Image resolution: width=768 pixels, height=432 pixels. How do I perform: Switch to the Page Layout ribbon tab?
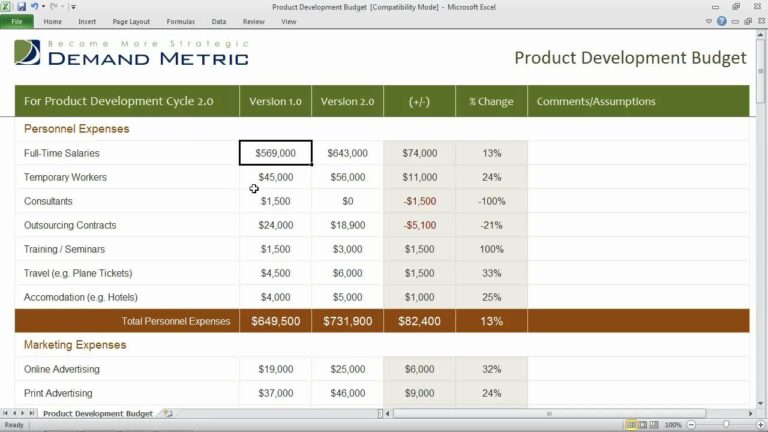[x=131, y=21]
